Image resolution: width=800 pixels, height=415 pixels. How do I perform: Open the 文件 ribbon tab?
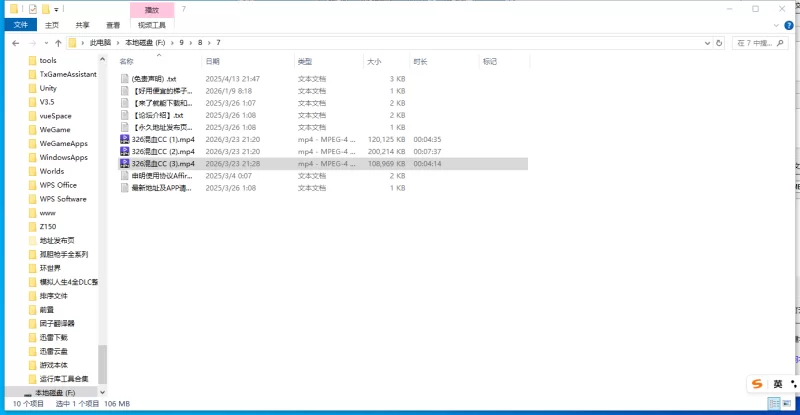pos(21,25)
